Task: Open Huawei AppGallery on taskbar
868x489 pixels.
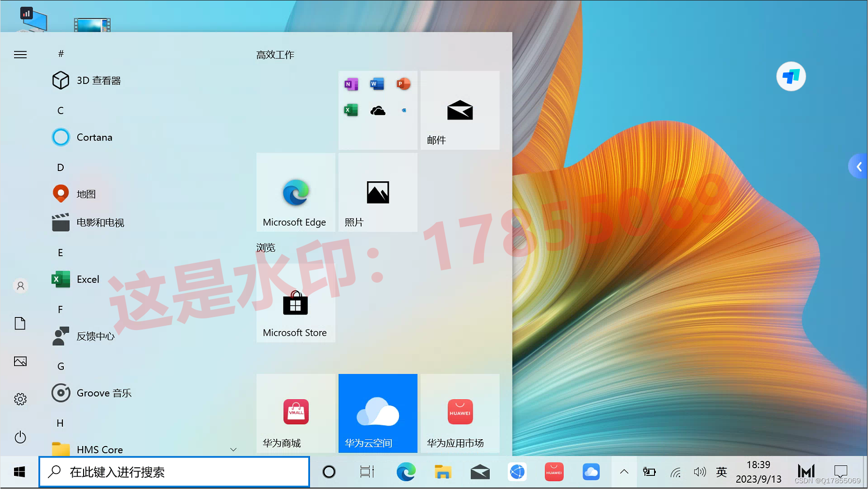Action: [554, 472]
